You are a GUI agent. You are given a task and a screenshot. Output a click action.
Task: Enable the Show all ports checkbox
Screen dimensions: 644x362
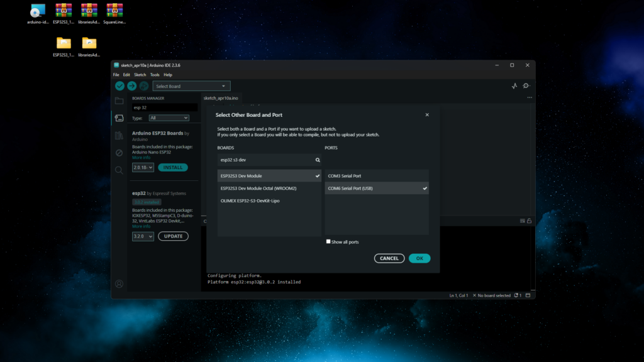(x=328, y=241)
